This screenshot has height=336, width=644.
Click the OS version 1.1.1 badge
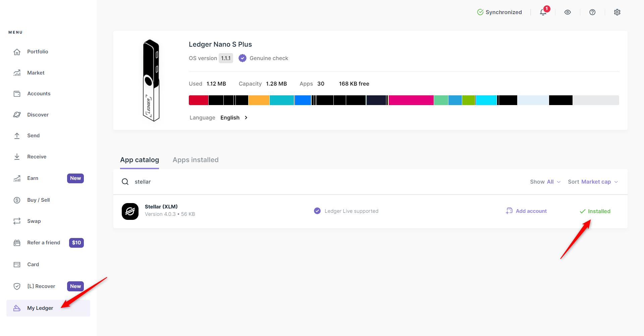(226, 58)
